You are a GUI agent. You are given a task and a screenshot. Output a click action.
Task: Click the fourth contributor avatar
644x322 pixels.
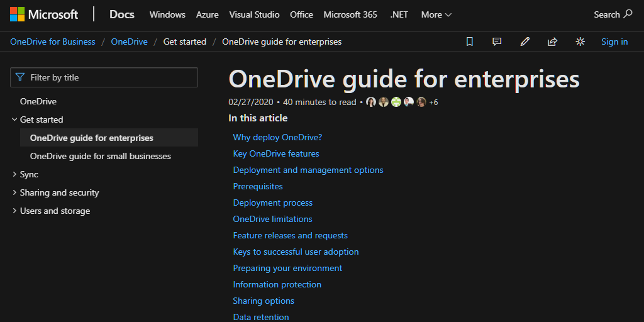point(409,102)
